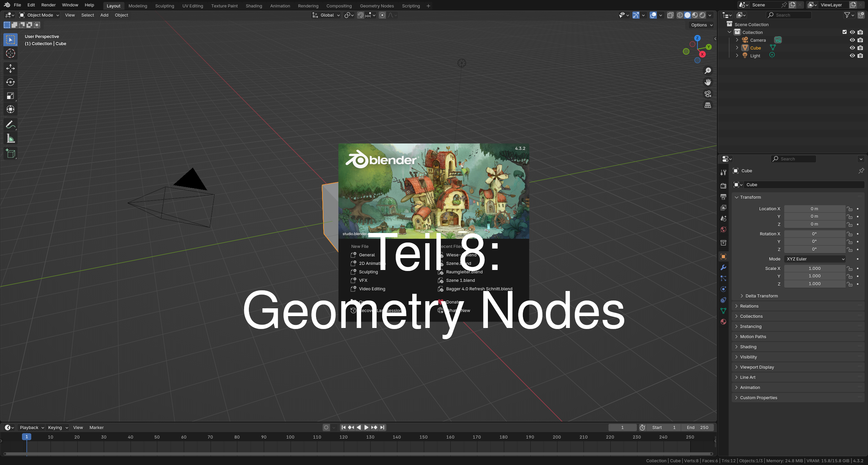Viewport: 868px width, 465px height.
Task: Click the Modifier Properties icon
Action: click(x=723, y=269)
